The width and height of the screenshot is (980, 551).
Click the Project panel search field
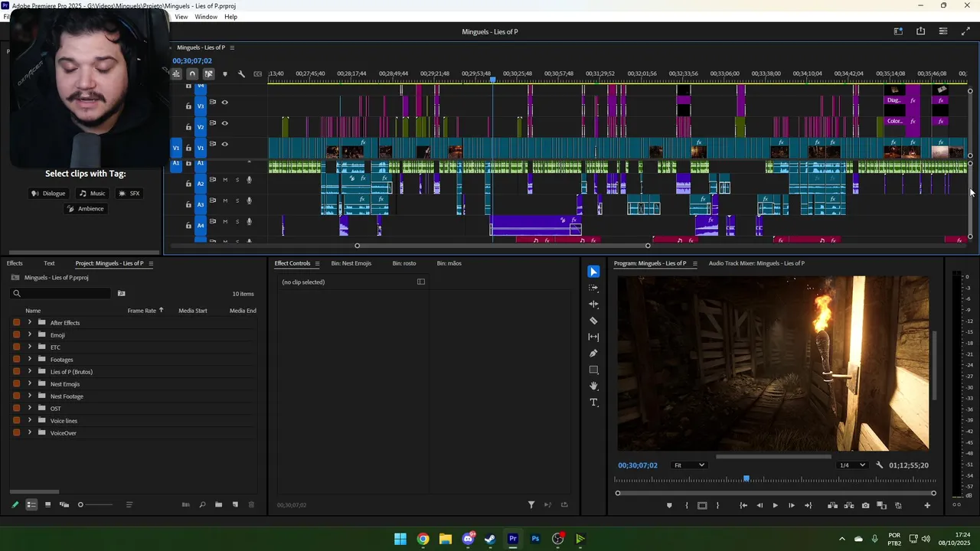tap(61, 293)
